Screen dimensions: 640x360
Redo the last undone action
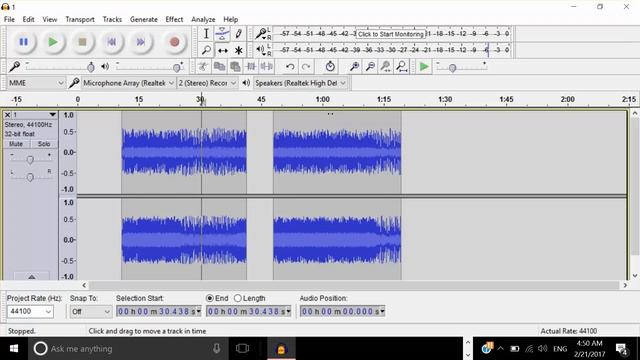[306, 66]
